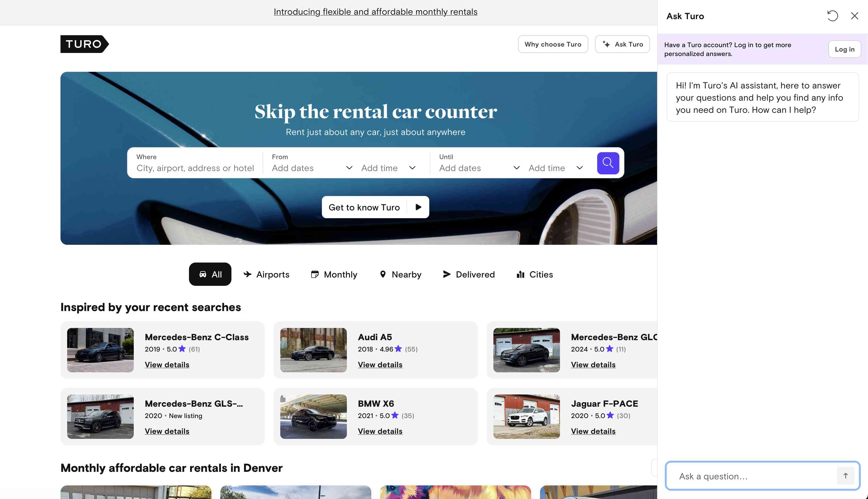View details for Mercedes-Benz GLC
The height and width of the screenshot is (499, 868).
593,365
